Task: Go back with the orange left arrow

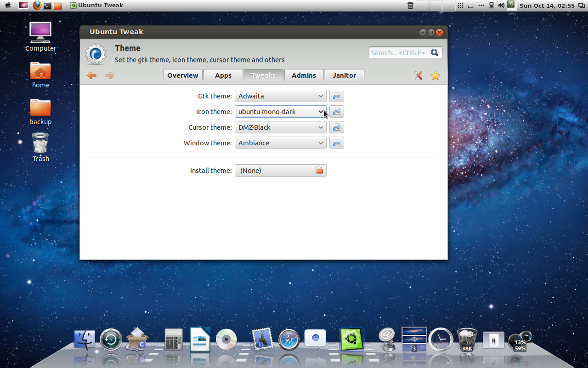Action: click(92, 75)
